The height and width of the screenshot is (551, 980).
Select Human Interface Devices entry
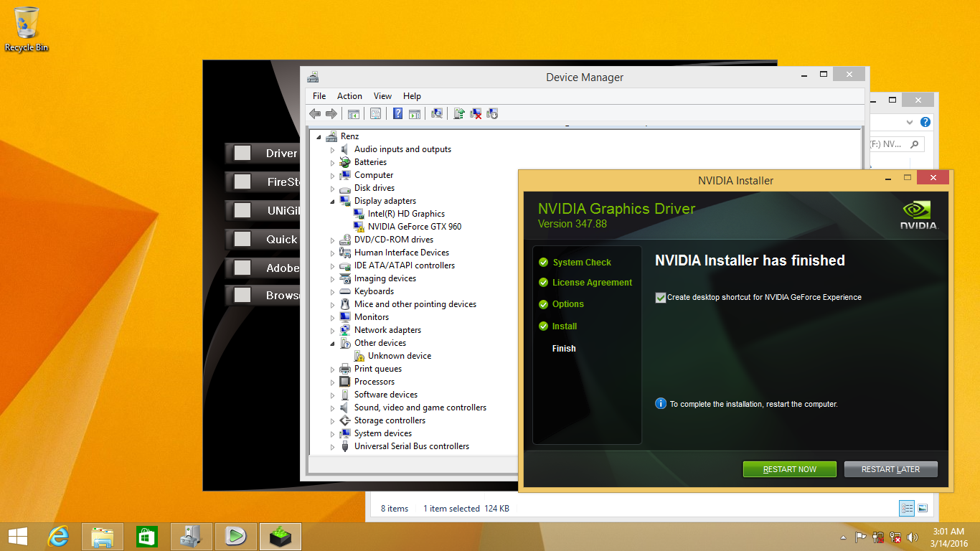click(x=402, y=253)
